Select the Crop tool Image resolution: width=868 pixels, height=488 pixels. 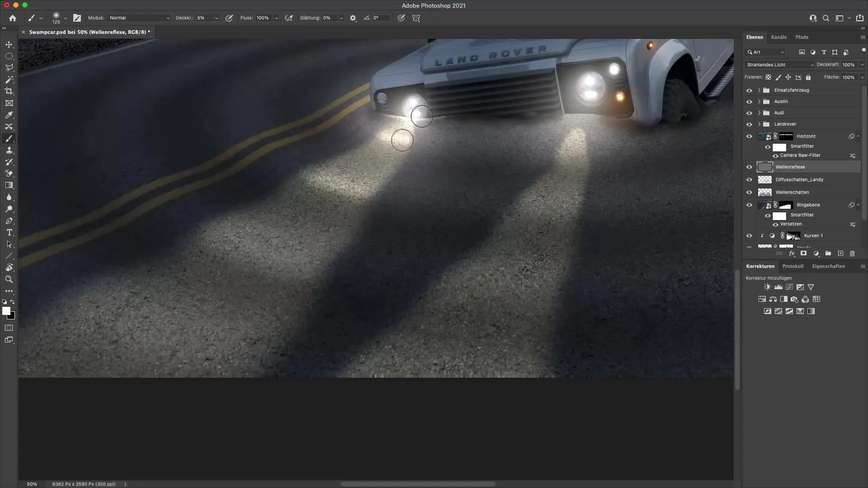tap(9, 91)
